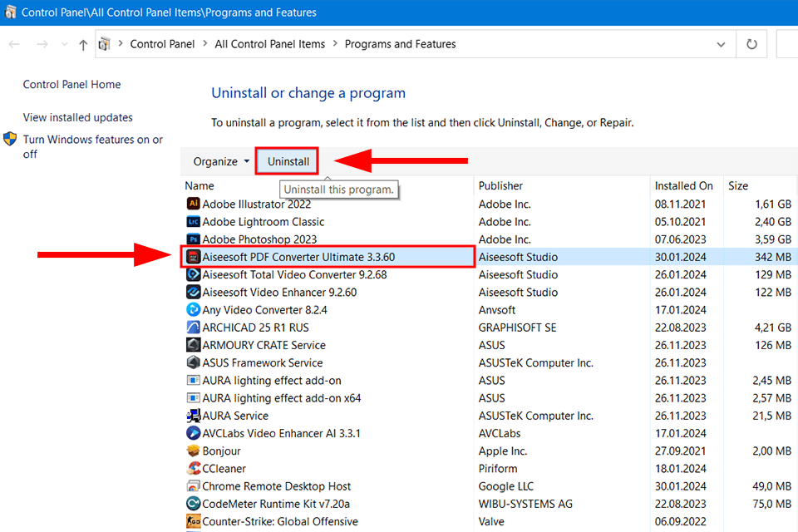
Task: Expand the chevron after All Control Panel Items
Action: tap(335, 44)
